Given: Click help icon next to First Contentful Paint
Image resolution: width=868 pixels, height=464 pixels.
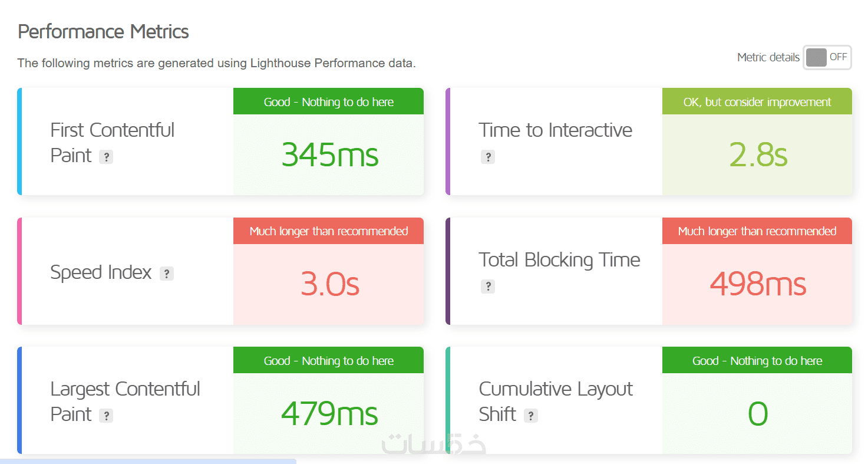Looking at the screenshot, I should coord(106,157).
